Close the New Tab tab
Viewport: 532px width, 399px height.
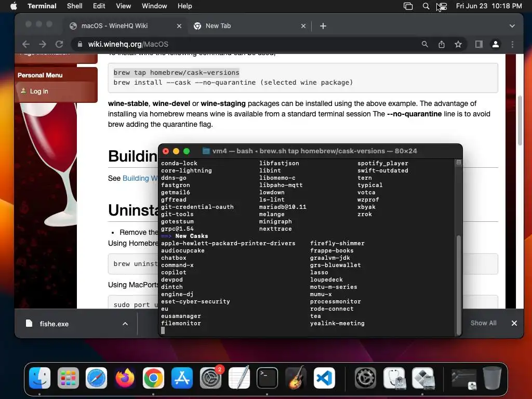[x=303, y=26]
